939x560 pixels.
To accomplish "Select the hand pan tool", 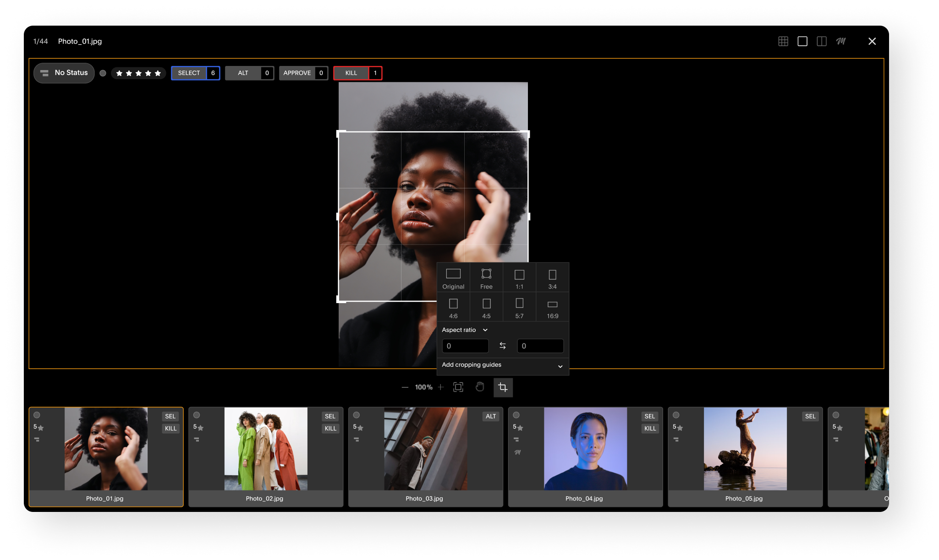I will tap(480, 387).
